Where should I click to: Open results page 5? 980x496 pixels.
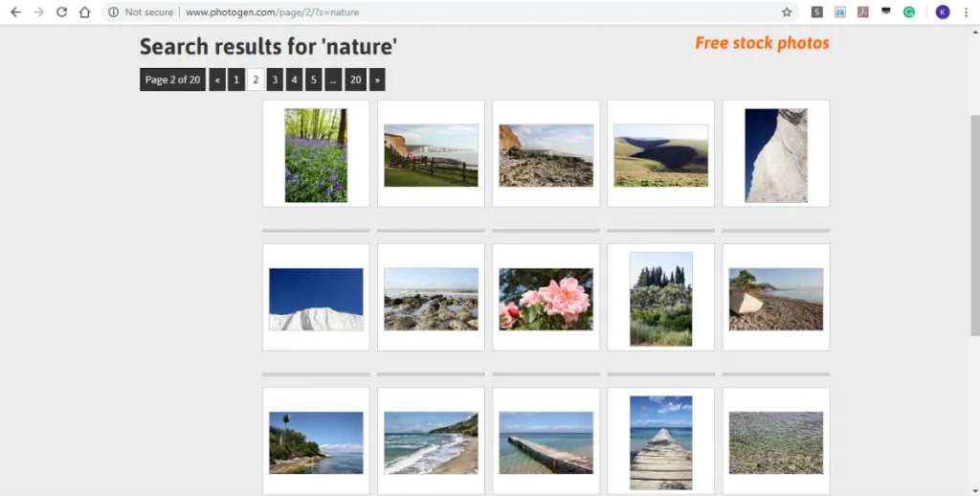(x=313, y=79)
